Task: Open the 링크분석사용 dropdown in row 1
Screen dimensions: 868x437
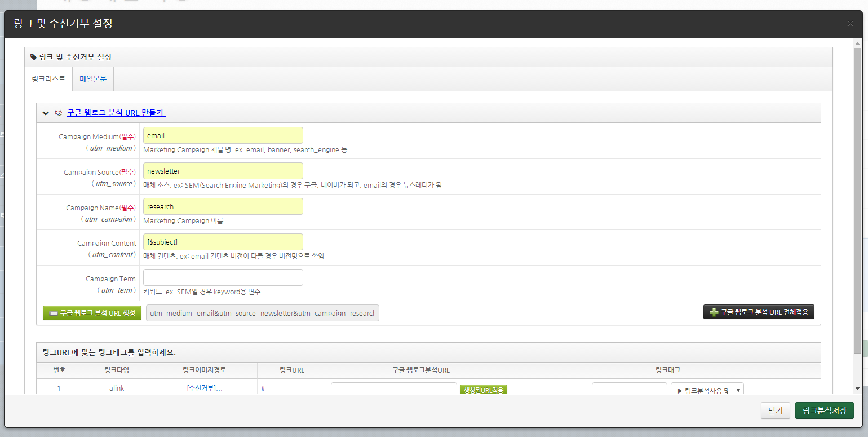Action: pos(707,390)
